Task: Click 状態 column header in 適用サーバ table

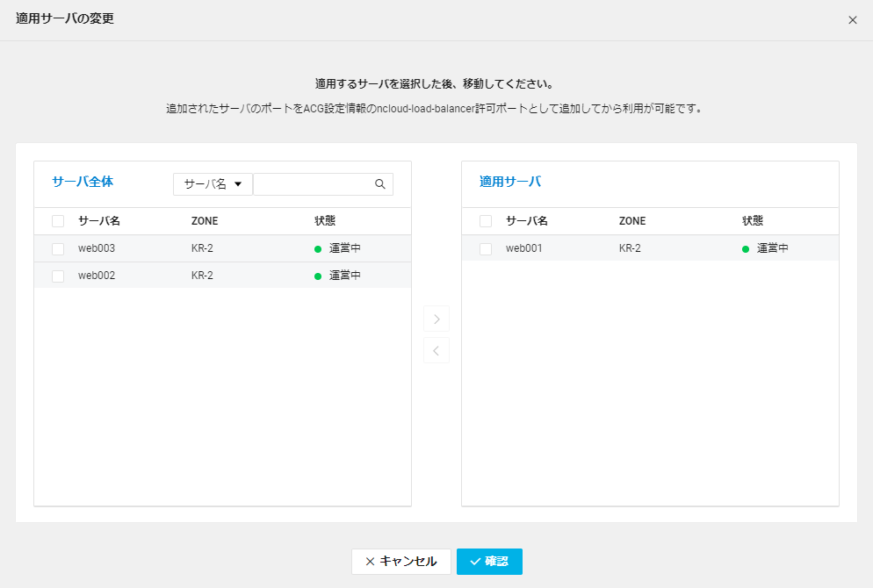Action: pos(752,221)
